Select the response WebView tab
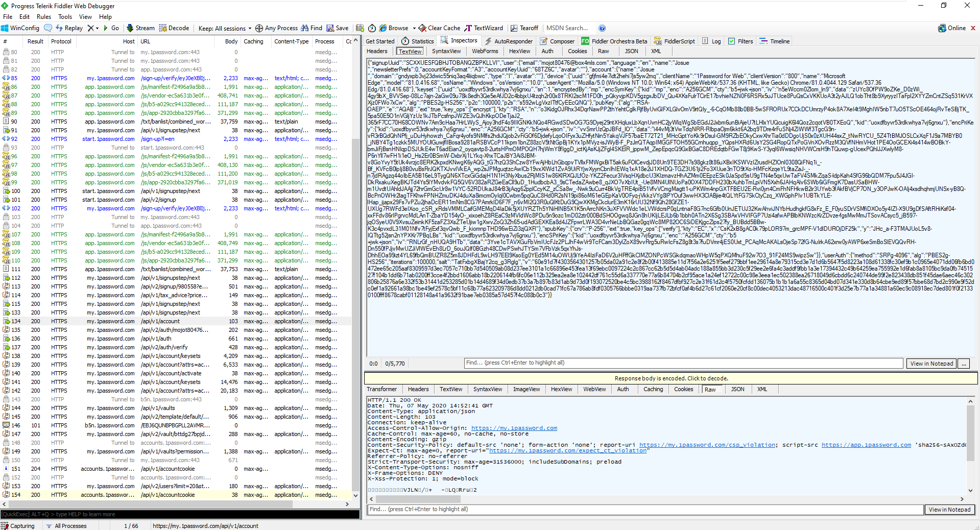The image size is (980, 530). tap(594, 389)
